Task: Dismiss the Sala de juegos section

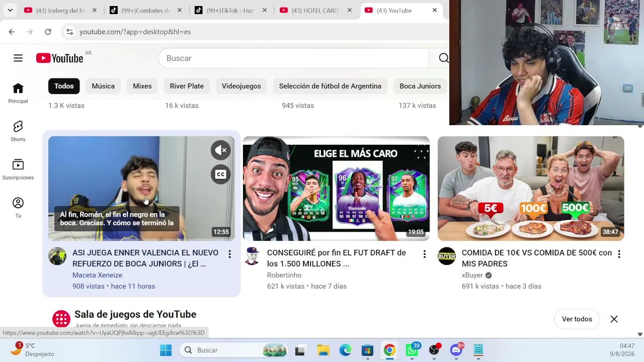Action: coord(614,319)
